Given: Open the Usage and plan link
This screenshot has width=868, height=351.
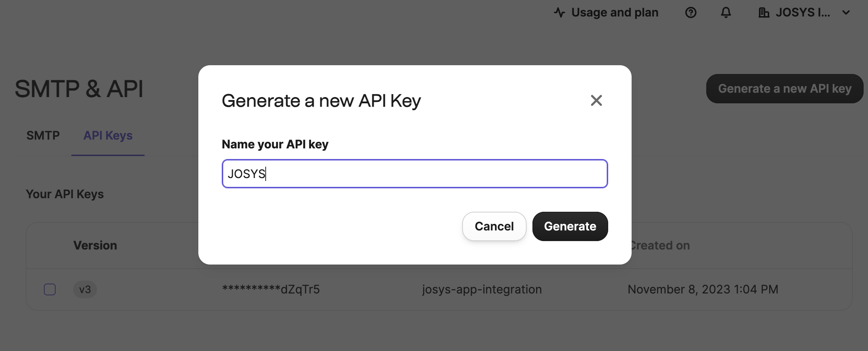Looking at the screenshot, I should click(614, 13).
